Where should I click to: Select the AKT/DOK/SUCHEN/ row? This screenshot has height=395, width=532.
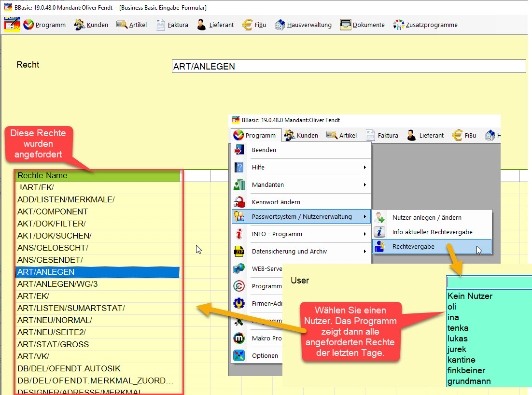[x=98, y=236]
